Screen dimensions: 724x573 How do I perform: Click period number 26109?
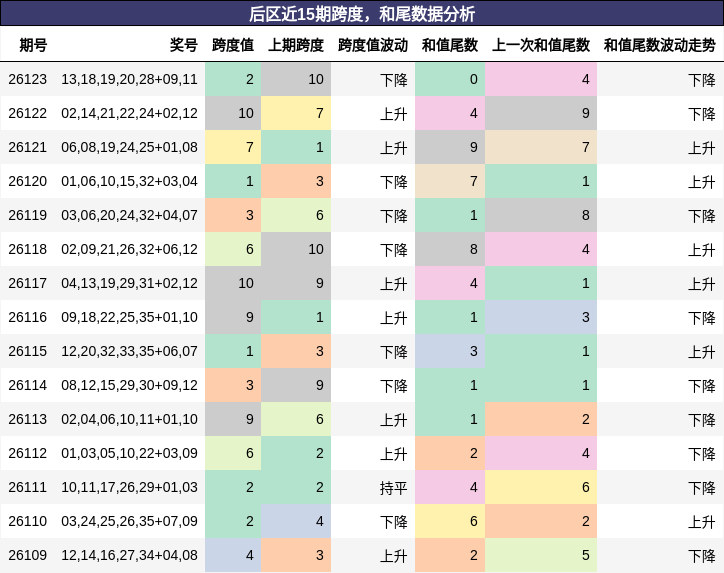coord(28,555)
